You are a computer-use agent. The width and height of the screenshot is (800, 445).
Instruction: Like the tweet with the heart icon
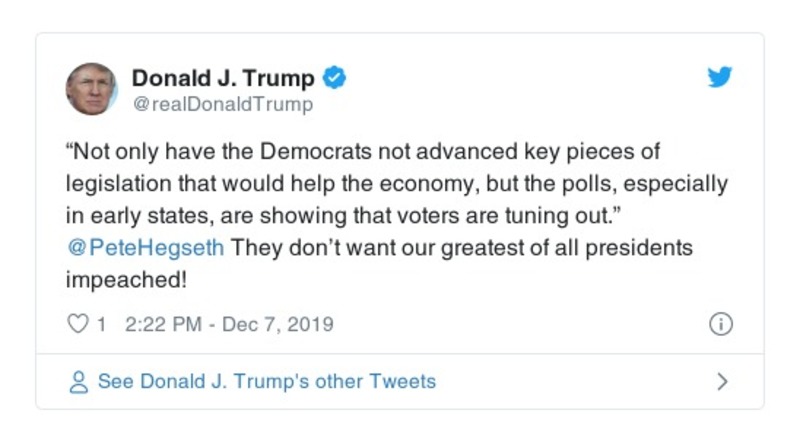tap(78, 325)
